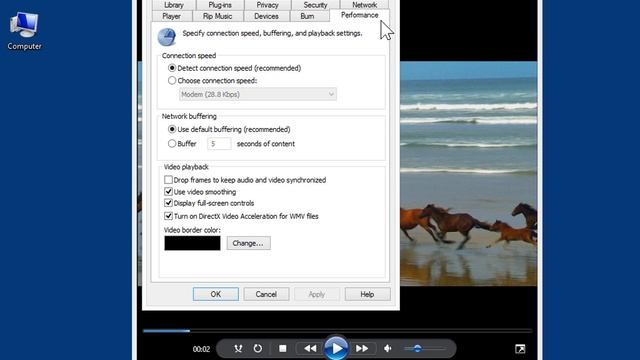This screenshot has height=360, width=640.
Task: Click the large Play button
Action: tap(336, 348)
